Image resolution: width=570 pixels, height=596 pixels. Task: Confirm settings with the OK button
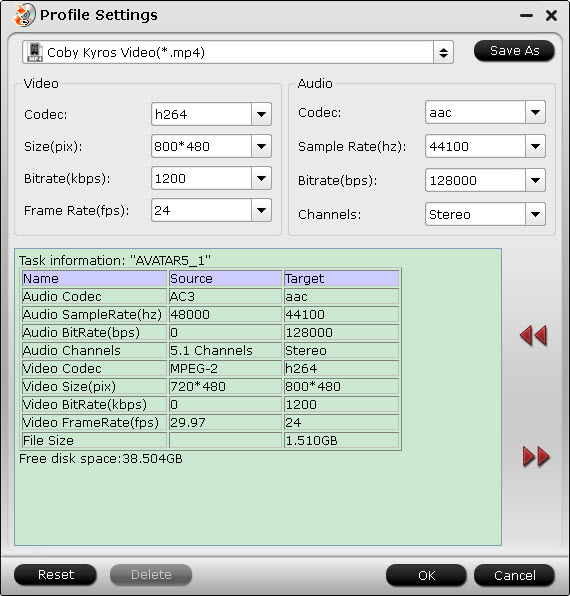point(426,575)
